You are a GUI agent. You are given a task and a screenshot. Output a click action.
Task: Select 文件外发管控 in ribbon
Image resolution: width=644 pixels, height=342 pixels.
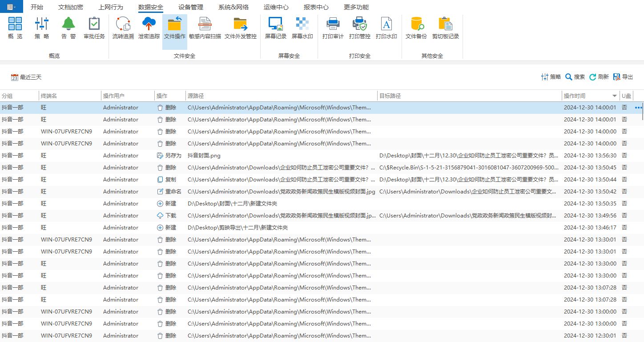(240, 28)
